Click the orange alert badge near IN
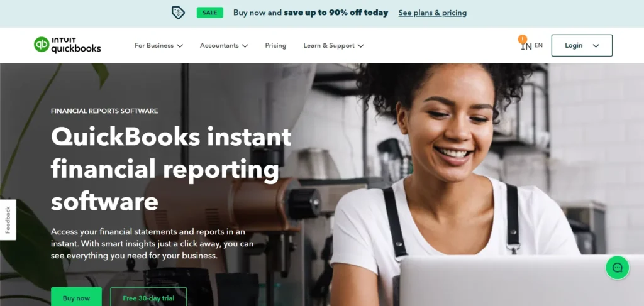The image size is (644, 306). click(523, 40)
